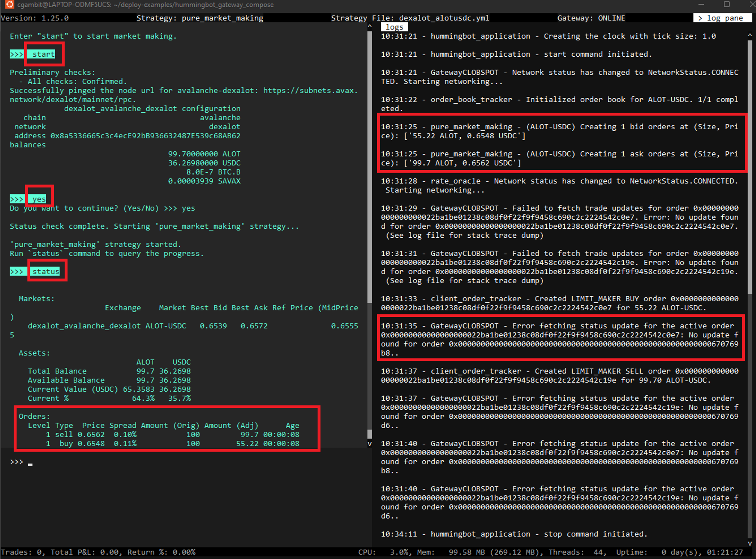Click the highlighted status command
The width and height of the screenshot is (756, 559).
point(46,271)
